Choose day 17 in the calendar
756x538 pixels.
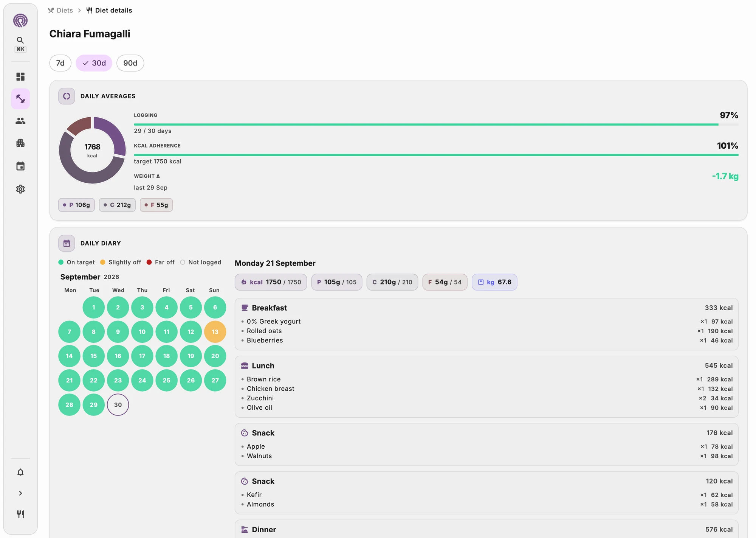[x=142, y=356]
